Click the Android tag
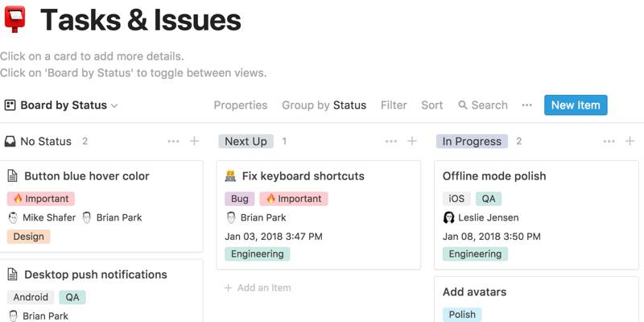Screen dimensions: 644x322 (x=31, y=297)
